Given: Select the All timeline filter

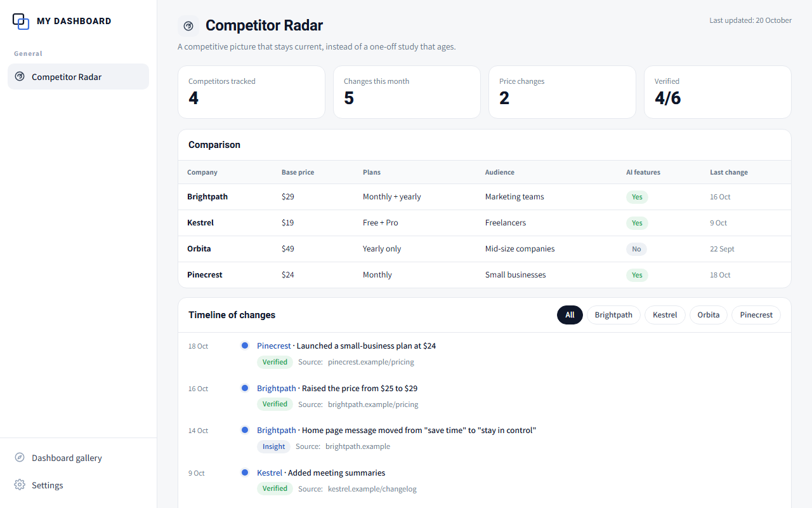Looking at the screenshot, I should coord(570,315).
